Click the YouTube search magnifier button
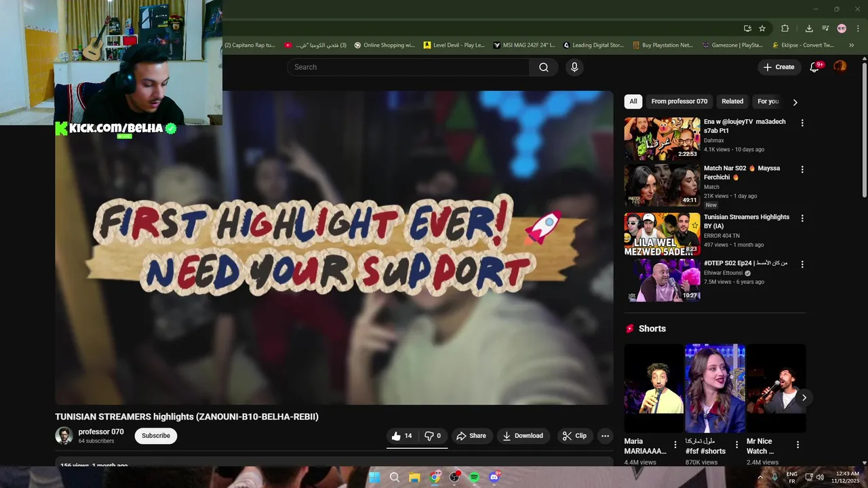Image resolution: width=868 pixels, height=488 pixels. [544, 67]
